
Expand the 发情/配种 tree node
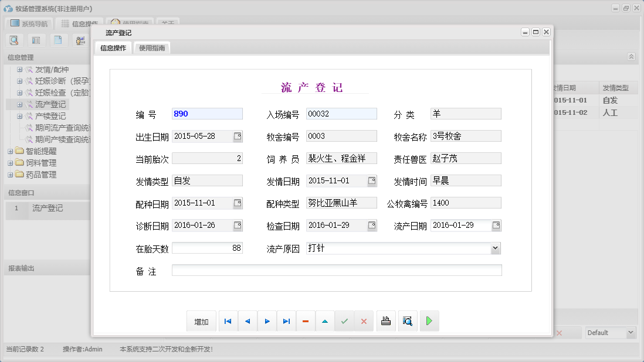(19, 70)
